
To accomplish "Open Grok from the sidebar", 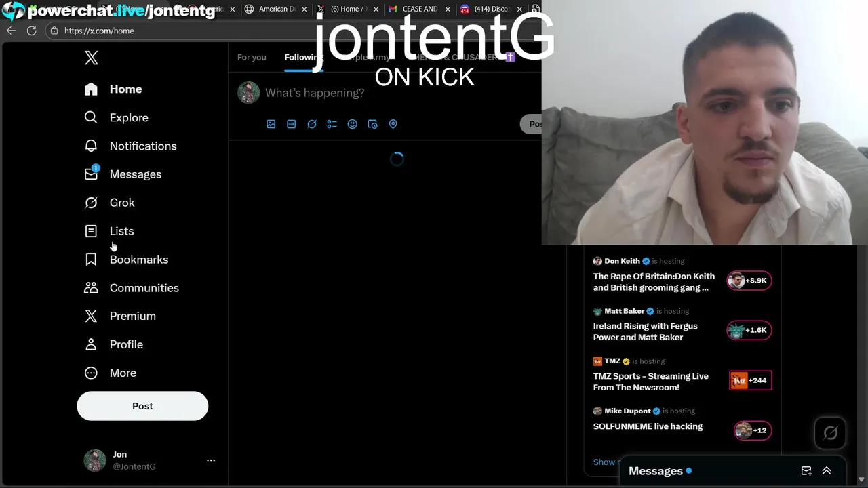I will pyautogui.click(x=109, y=203).
